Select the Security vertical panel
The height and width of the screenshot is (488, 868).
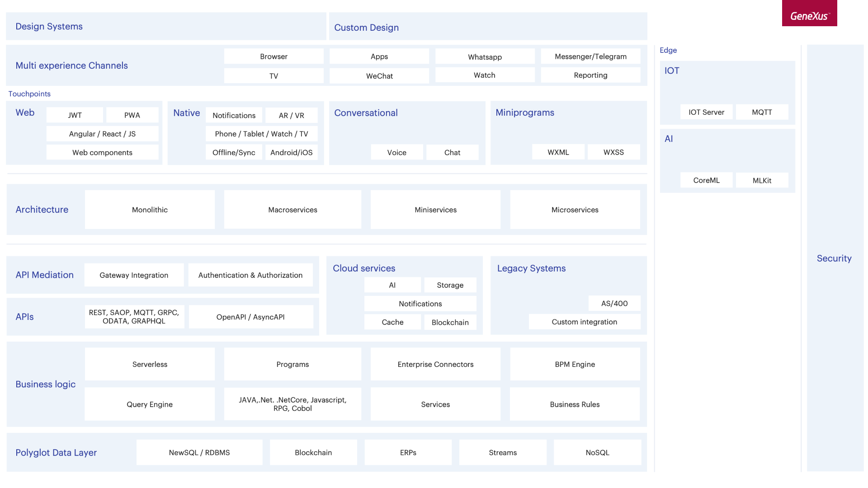pyautogui.click(x=834, y=258)
